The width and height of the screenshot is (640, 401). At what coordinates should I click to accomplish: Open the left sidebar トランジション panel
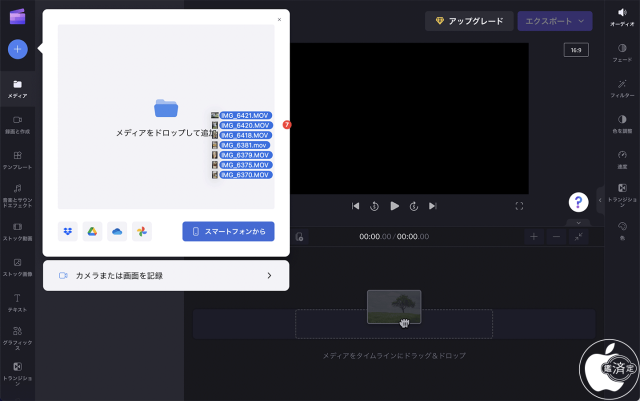click(18, 373)
